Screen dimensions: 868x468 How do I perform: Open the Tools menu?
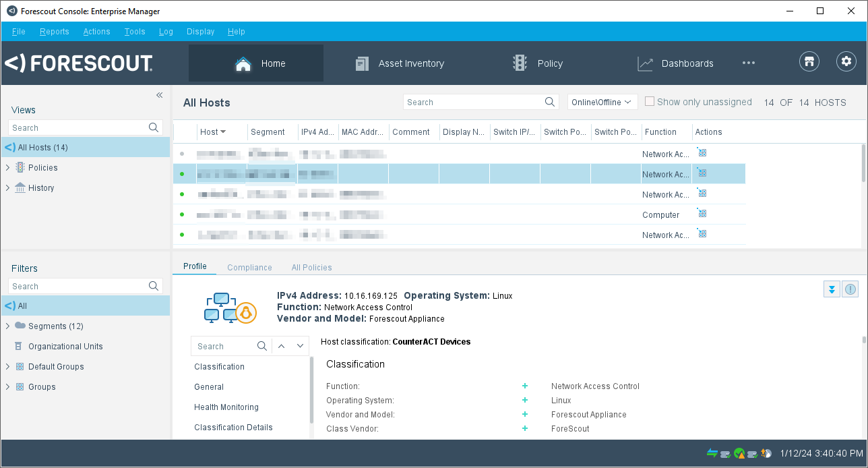coord(135,32)
